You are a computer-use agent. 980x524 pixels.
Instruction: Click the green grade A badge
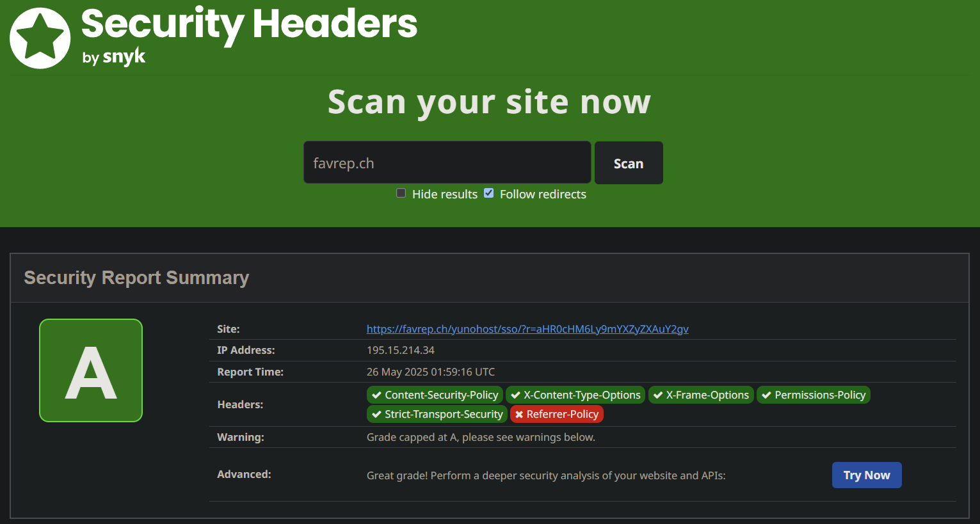91,370
